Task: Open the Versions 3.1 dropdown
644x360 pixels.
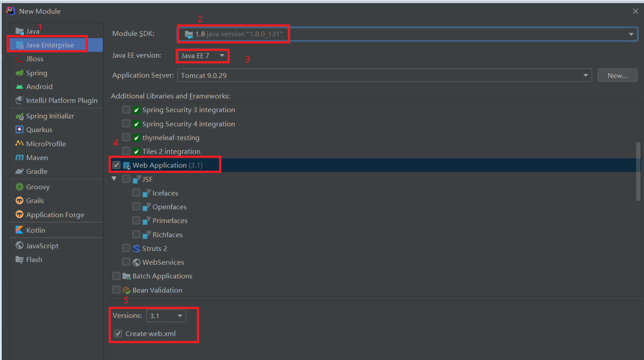Action: [x=166, y=316]
